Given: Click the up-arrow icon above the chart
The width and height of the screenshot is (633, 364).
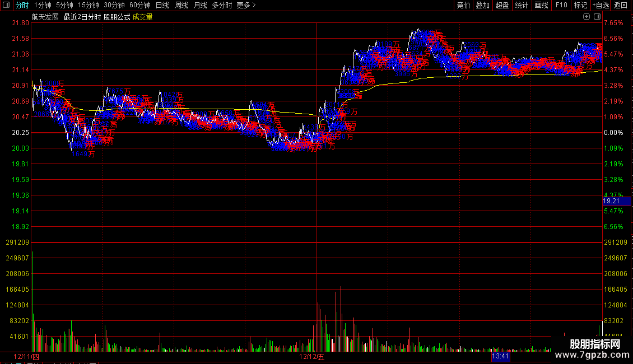Looking at the screenshot, I should pyautogui.click(x=587, y=17).
